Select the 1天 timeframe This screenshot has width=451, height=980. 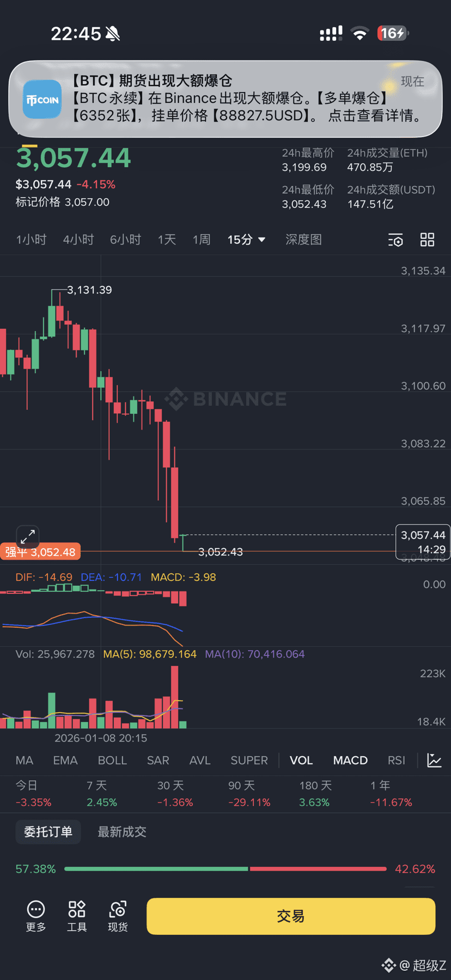167,240
